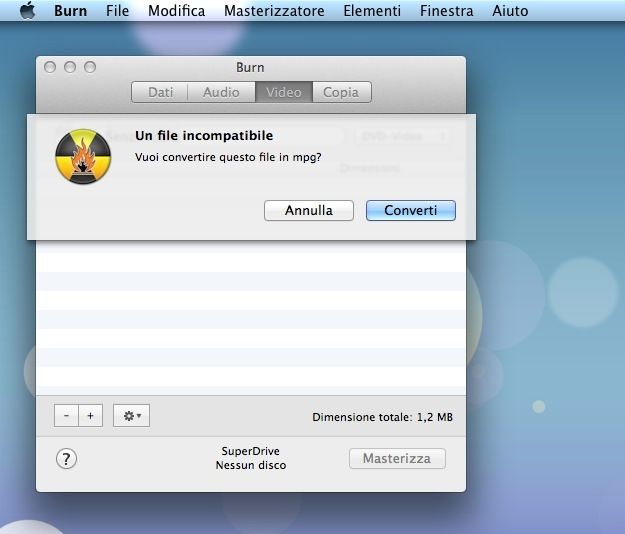The height and width of the screenshot is (534, 625).
Task: Open the Finestra menu
Action: click(446, 11)
